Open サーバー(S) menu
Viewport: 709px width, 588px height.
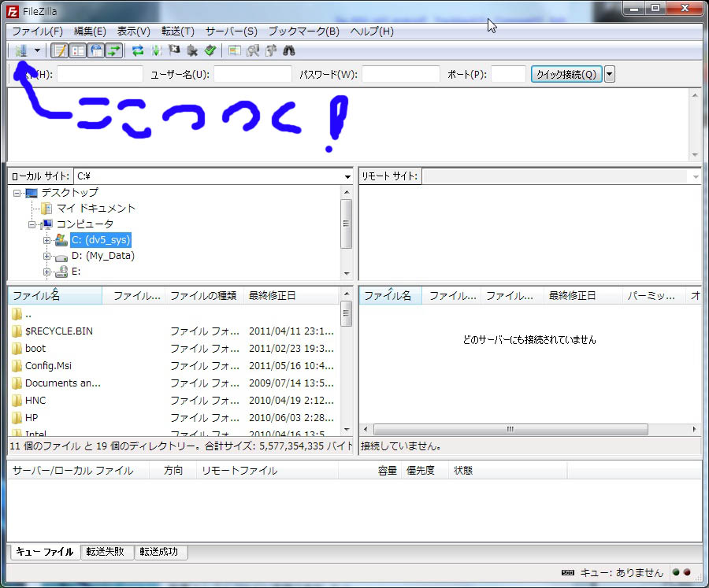[x=231, y=31]
